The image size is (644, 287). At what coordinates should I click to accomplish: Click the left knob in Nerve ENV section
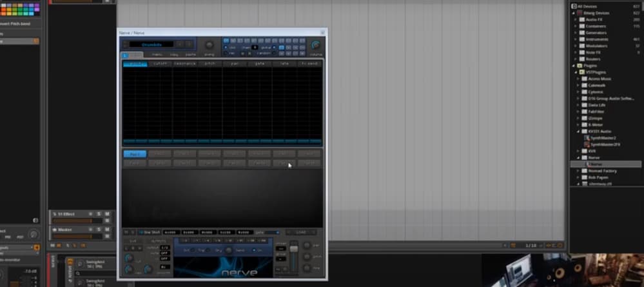128,258
